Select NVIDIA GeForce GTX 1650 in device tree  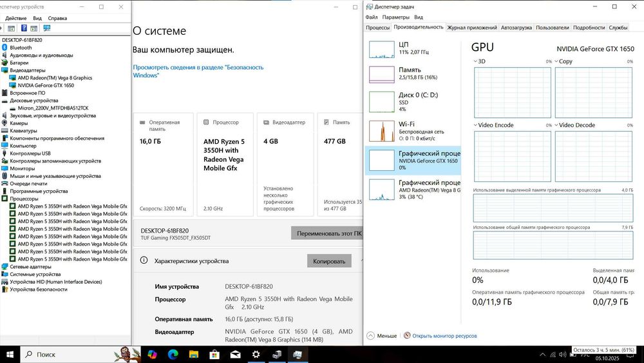point(46,86)
